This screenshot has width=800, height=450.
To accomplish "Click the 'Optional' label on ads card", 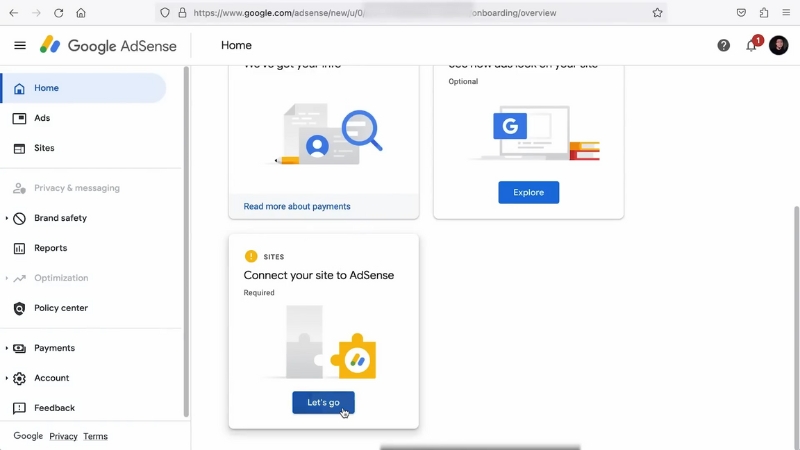I will [463, 81].
